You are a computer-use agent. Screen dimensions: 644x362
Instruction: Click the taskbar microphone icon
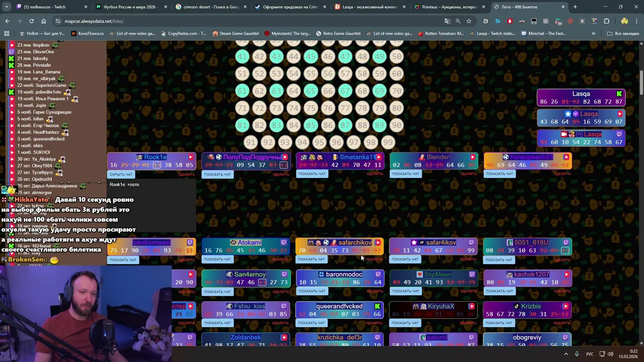coord(577,354)
